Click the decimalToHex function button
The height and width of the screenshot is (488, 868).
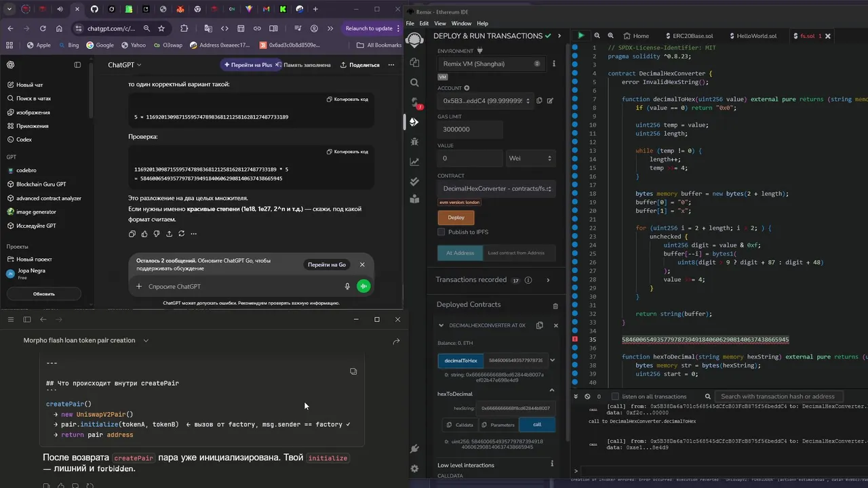point(461,361)
